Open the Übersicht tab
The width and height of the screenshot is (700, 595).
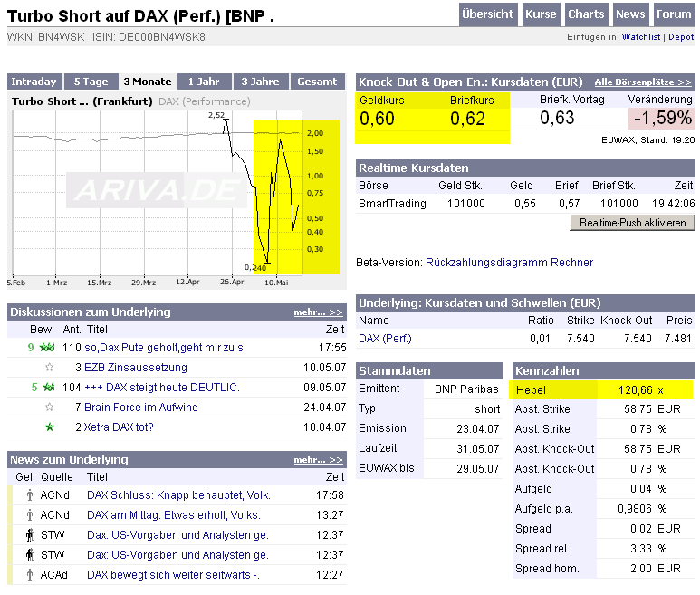(487, 14)
